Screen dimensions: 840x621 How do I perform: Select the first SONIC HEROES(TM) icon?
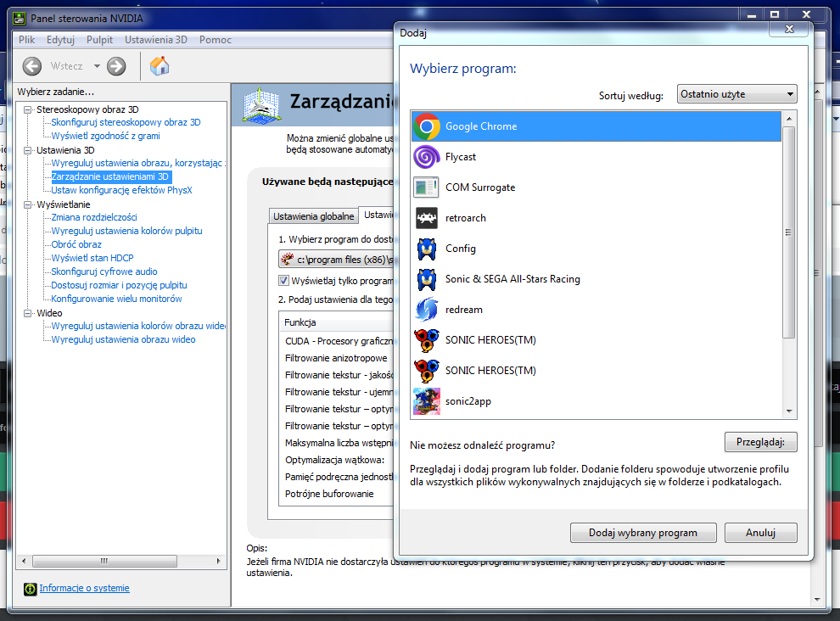coord(427,340)
